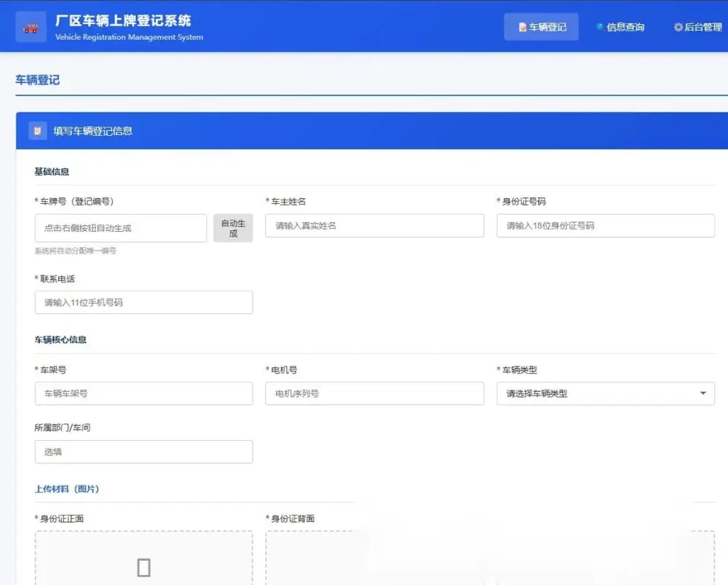Click the gear icon next to 后台管理
The image size is (728, 585).
[678, 27]
